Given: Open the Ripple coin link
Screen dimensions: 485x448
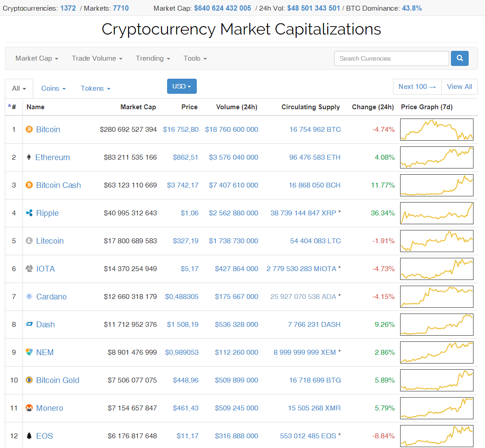Looking at the screenshot, I should click(47, 213).
